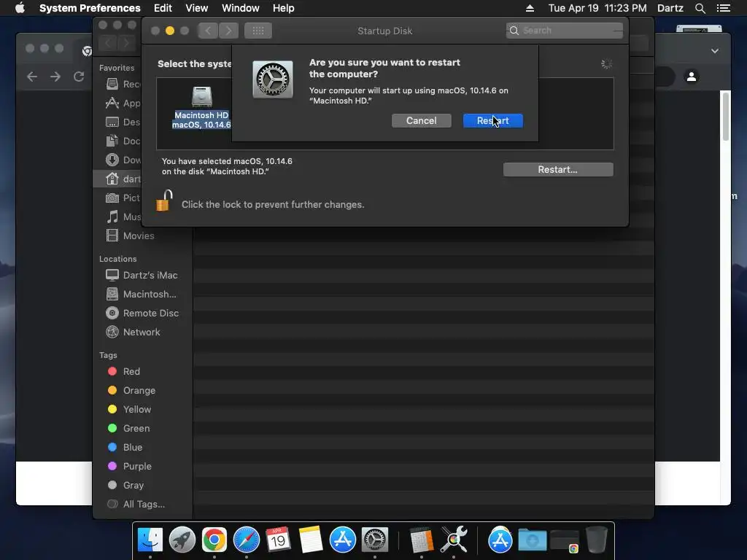The width and height of the screenshot is (747, 560).
Task: Open the Edit menu
Action: click(x=163, y=8)
